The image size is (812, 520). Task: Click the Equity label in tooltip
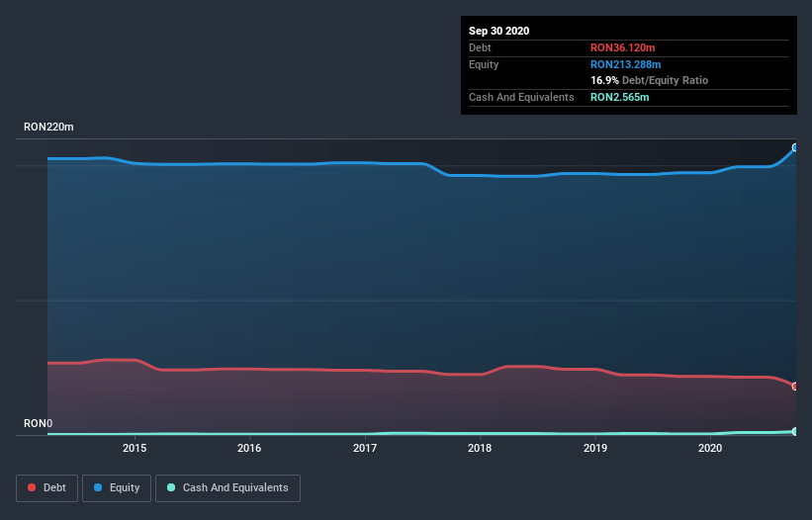click(484, 64)
